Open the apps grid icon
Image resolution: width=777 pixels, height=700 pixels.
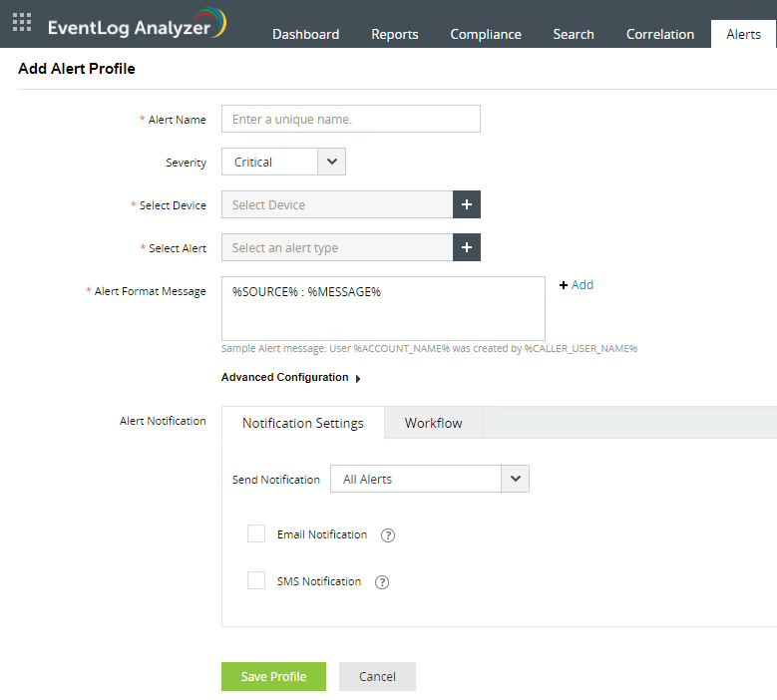[22, 22]
